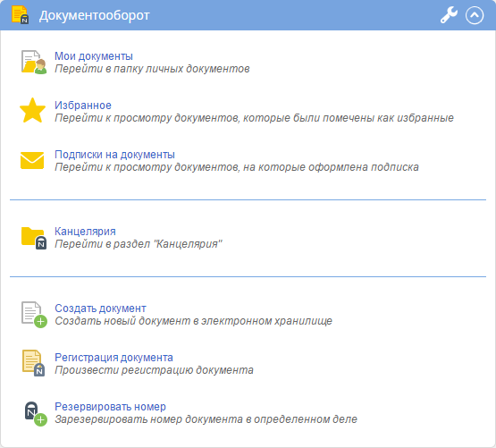Click the yellow star Избранное icon
This screenshot has height=448, width=496.
pos(32,111)
